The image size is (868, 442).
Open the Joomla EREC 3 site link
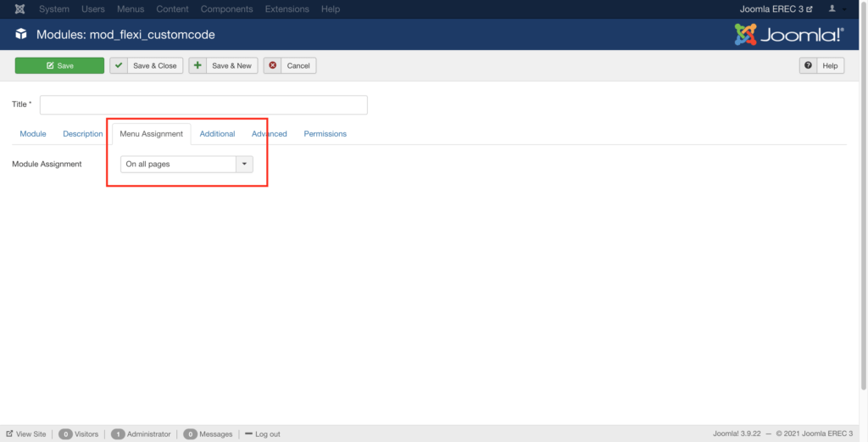coord(776,8)
